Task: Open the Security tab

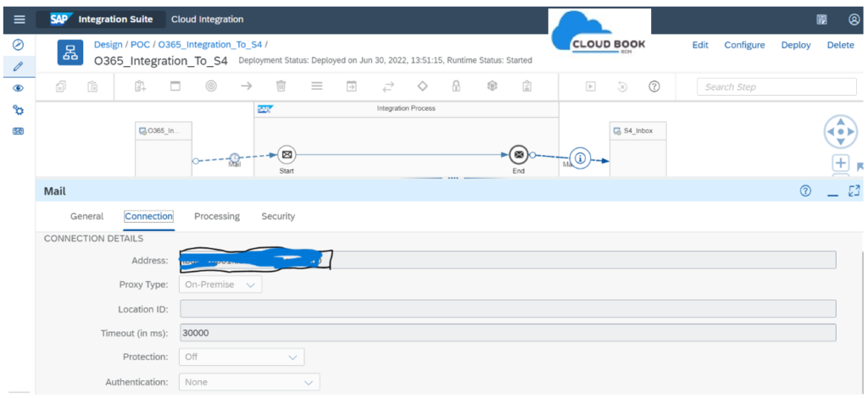Action: coord(278,216)
